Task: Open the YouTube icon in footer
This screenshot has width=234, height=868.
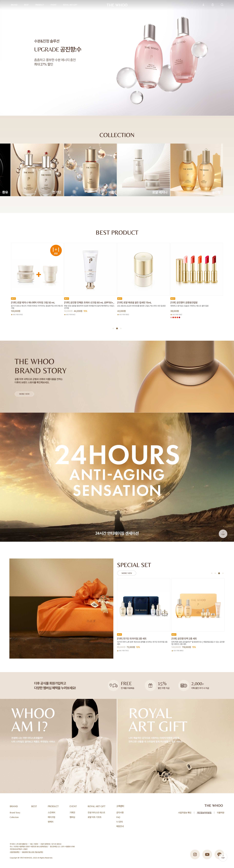Action: click(x=207, y=854)
